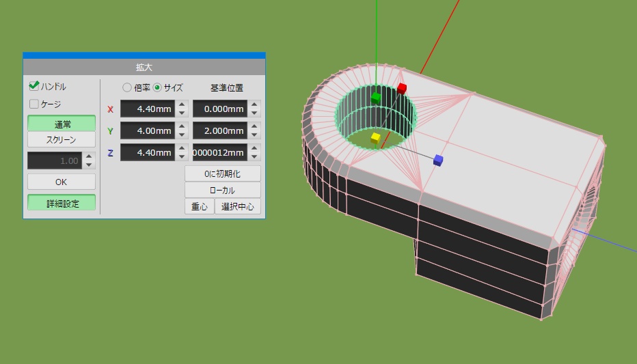Increase the 1.00 value up arrow
This screenshot has height=364, width=637.
89,156
